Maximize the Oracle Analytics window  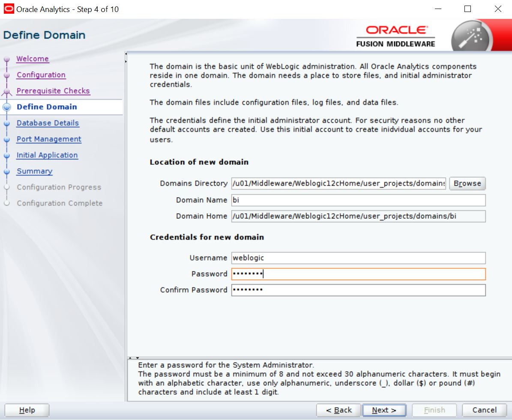tap(467, 9)
